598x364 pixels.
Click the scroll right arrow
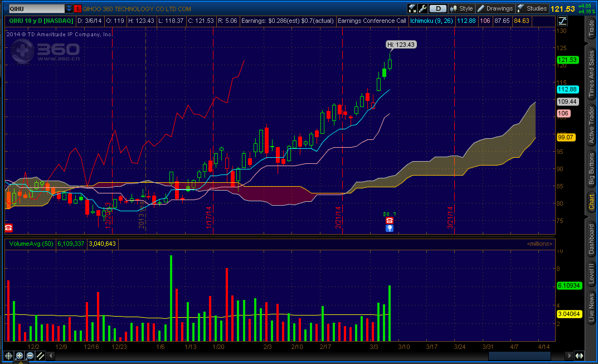tap(570, 356)
